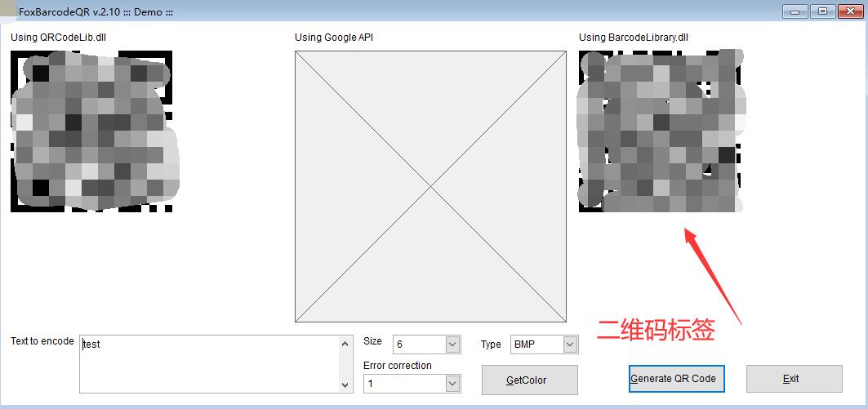868x409 pixels.
Task: Open the GetColor picker button
Action: pyautogui.click(x=529, y=380)
